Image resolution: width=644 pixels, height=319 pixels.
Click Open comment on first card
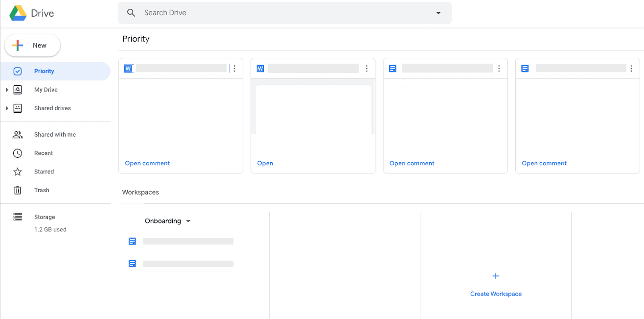pos(147,163)
